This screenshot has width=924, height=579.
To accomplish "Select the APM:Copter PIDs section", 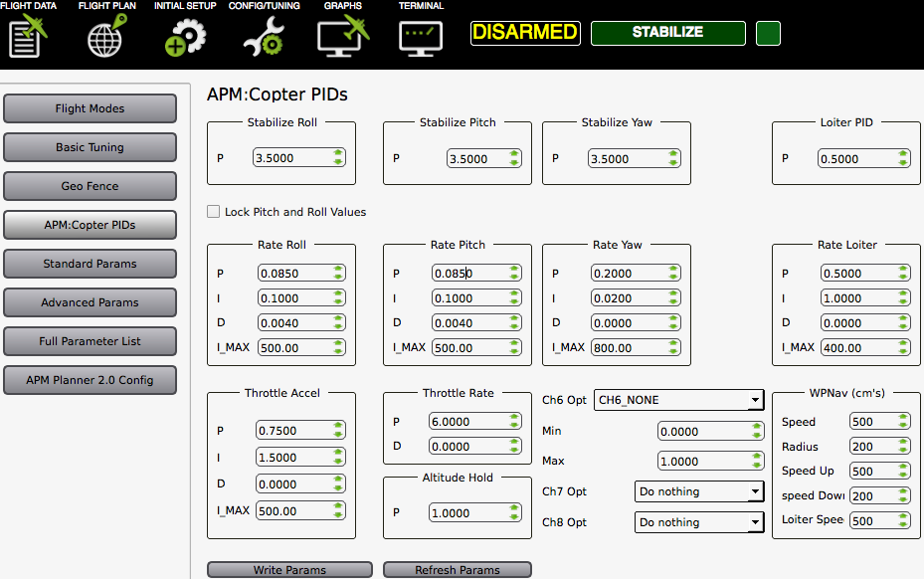I will coord(90,225).
